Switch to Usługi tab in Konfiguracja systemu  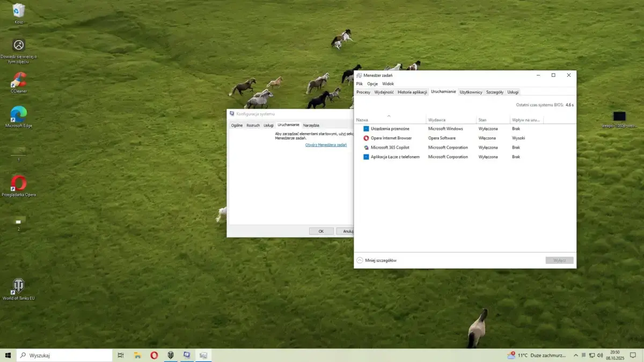click(268, 125)
